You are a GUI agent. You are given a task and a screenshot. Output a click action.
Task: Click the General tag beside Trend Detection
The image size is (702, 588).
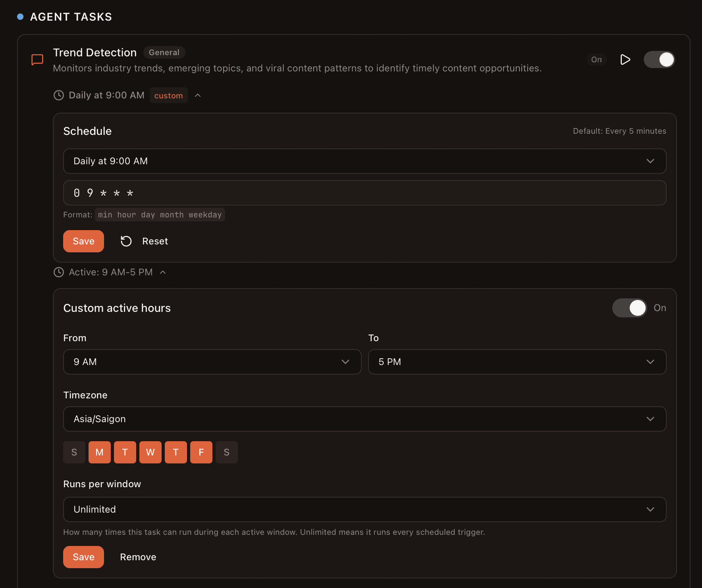164,52
